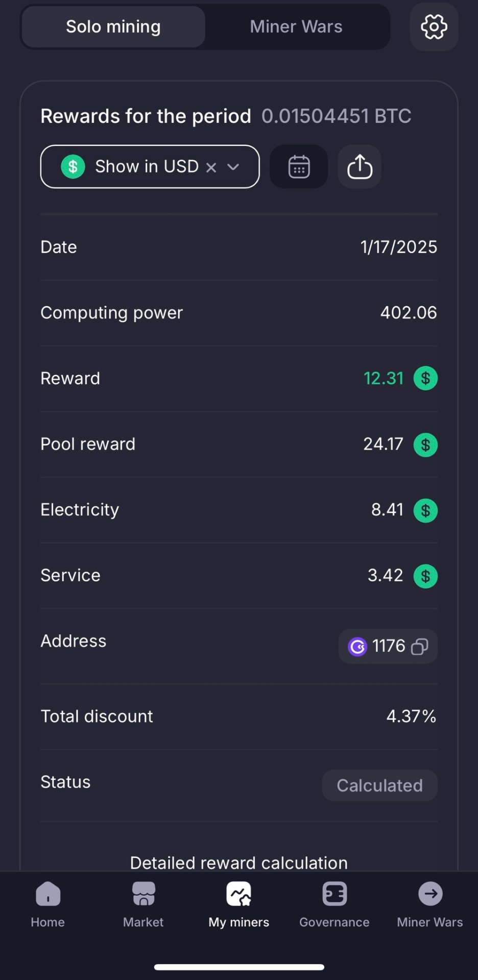Tap dollar icon beside Pool reward
The width and height of the screenshot is (478, 980).
(425, 445)
